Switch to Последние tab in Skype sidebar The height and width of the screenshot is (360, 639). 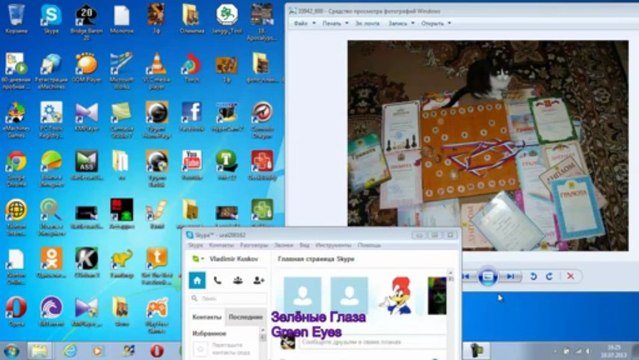pos(245,317)
